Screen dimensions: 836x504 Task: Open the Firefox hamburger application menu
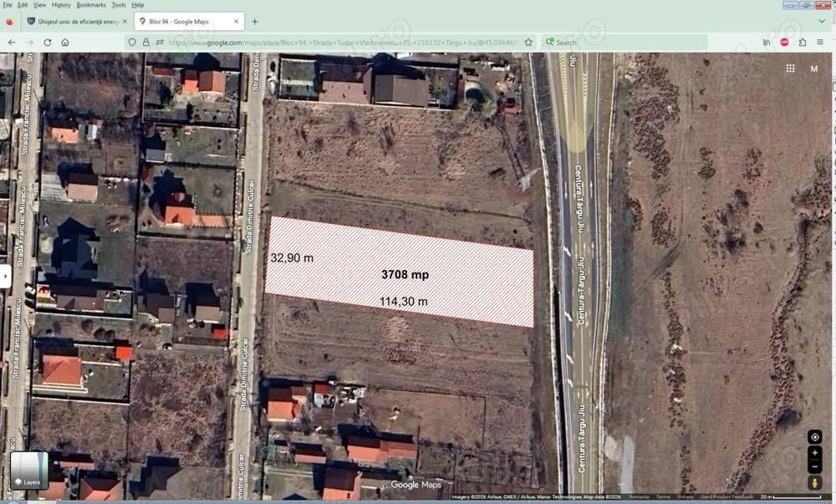820,42
